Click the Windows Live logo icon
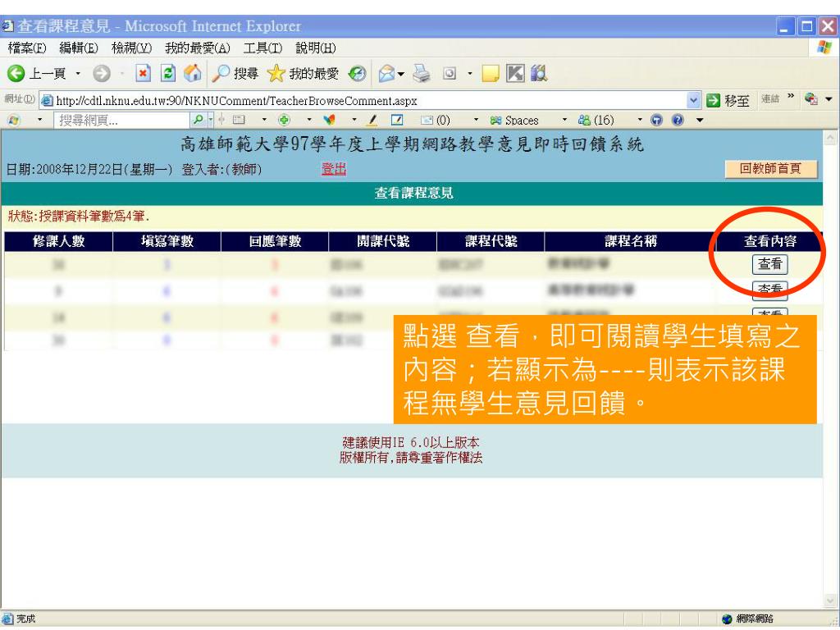 coord(14,120)
